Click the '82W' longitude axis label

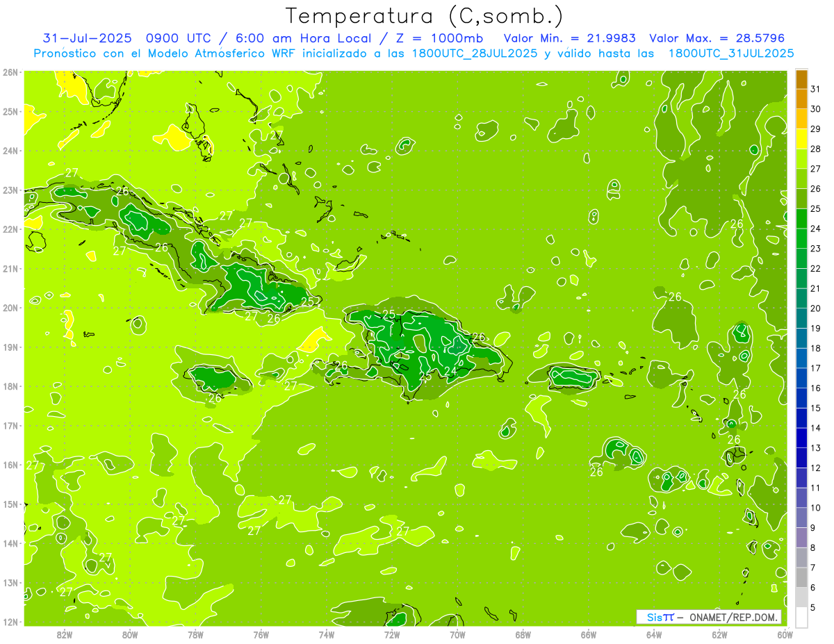click(x=65, y=634)
